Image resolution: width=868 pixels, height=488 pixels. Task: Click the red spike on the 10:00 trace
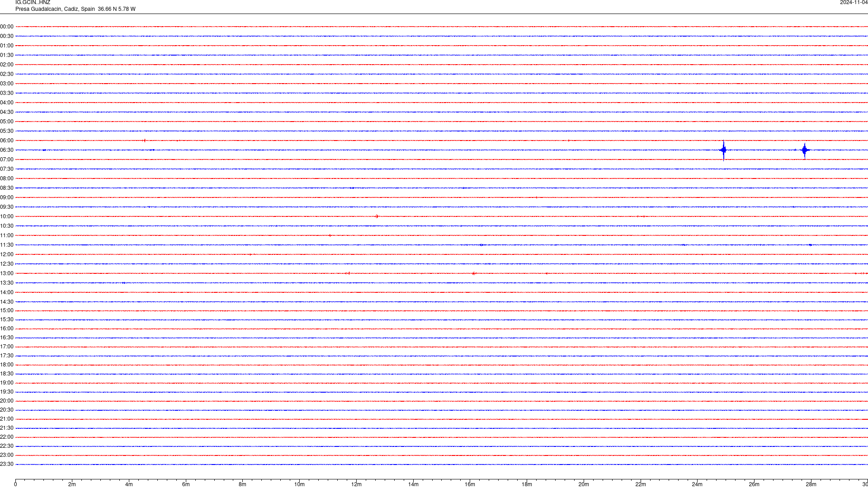coord(377,216)
